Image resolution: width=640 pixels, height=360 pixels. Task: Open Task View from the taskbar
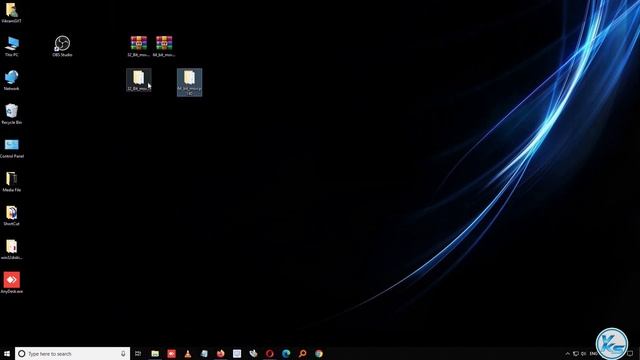point(138,353)
